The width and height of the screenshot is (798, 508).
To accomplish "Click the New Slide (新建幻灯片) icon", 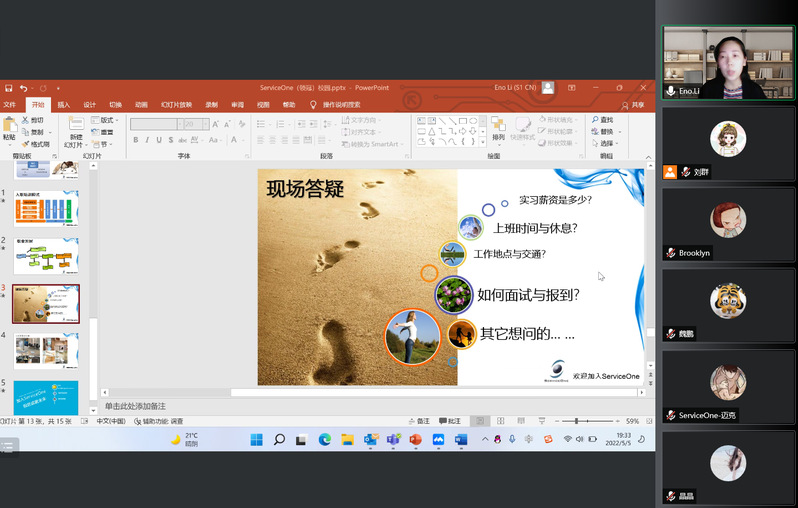I will [x=76, y=127].
